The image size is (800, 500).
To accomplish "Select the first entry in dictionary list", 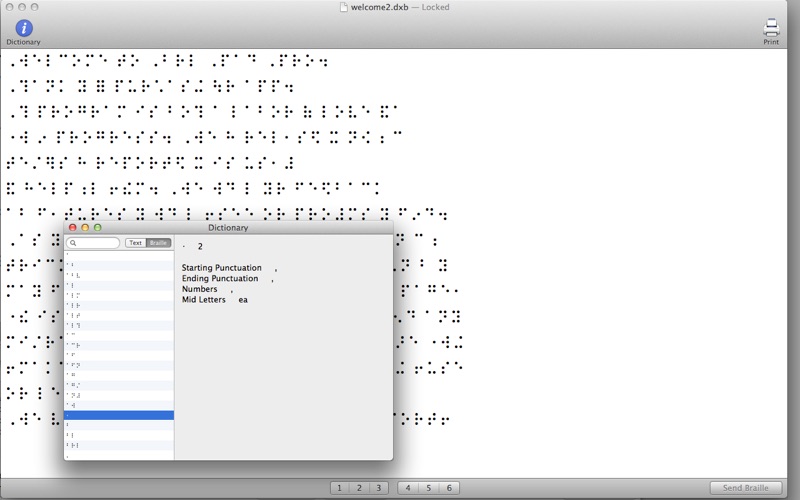I will tap(119, 255).
